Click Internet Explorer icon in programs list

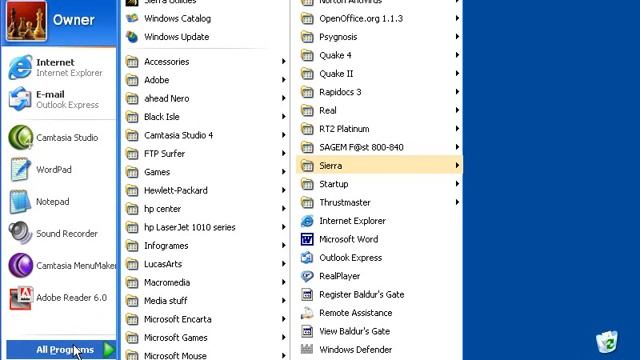point(307,221)
